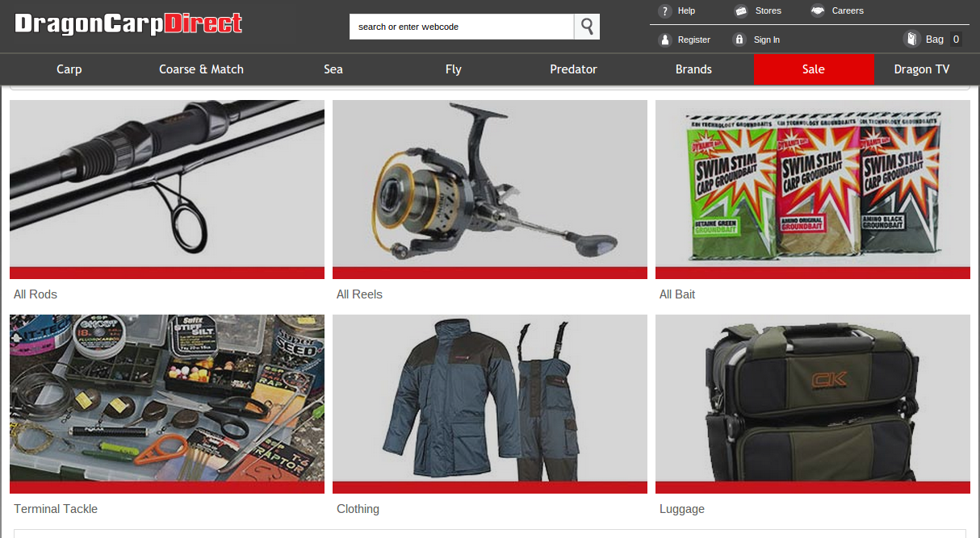Click the Clothing caption link
This screenshot has height=538, width=980.
click(358, 509)
